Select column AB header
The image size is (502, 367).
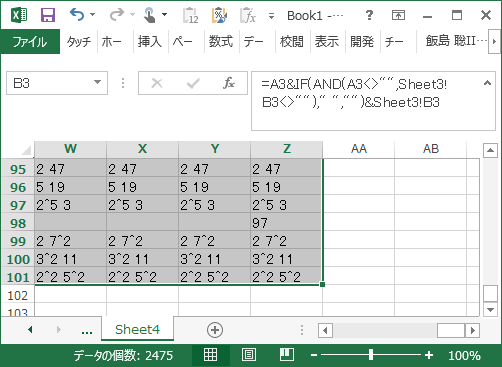click(x=431, y=149)
